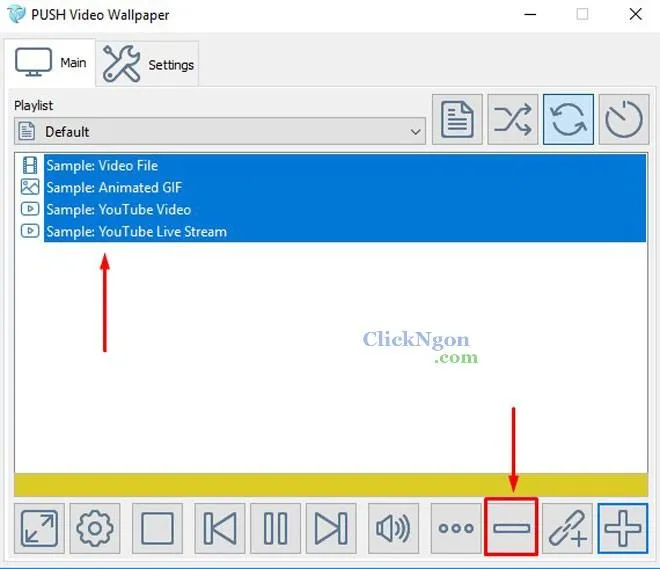Stop wallpaper playback
This screenshot has height=569, width=660.
tap(157, 528)
